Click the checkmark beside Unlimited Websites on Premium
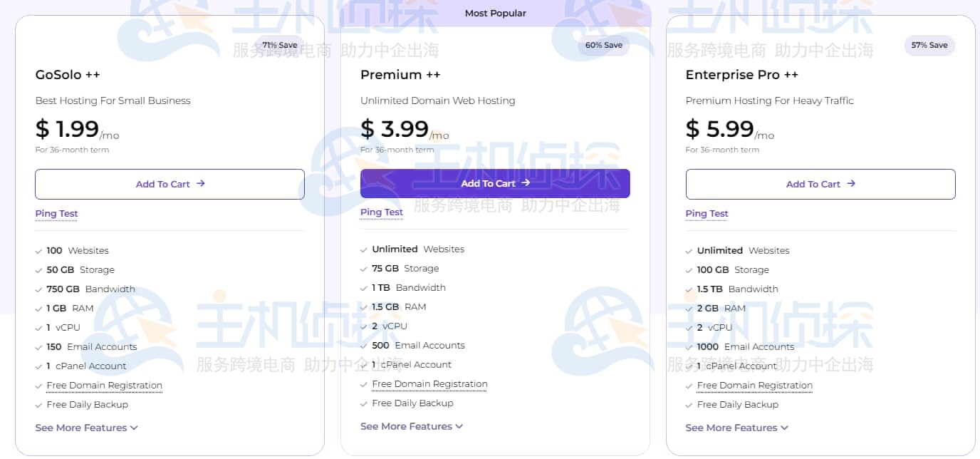 pyautogui.click(x=364, y=250)
